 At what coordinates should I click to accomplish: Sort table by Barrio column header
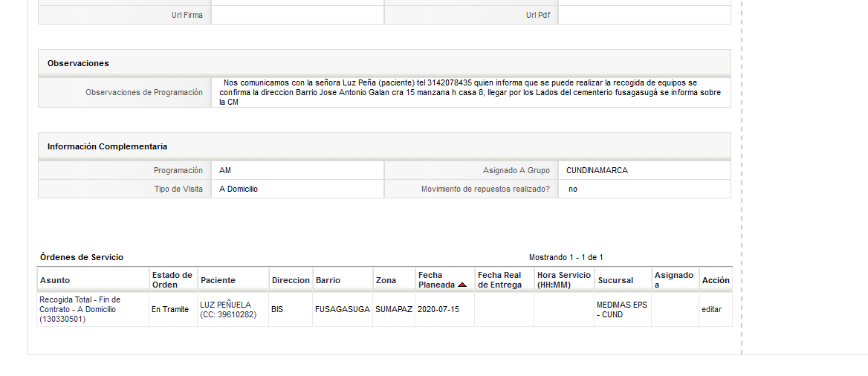tap(328, 280)
